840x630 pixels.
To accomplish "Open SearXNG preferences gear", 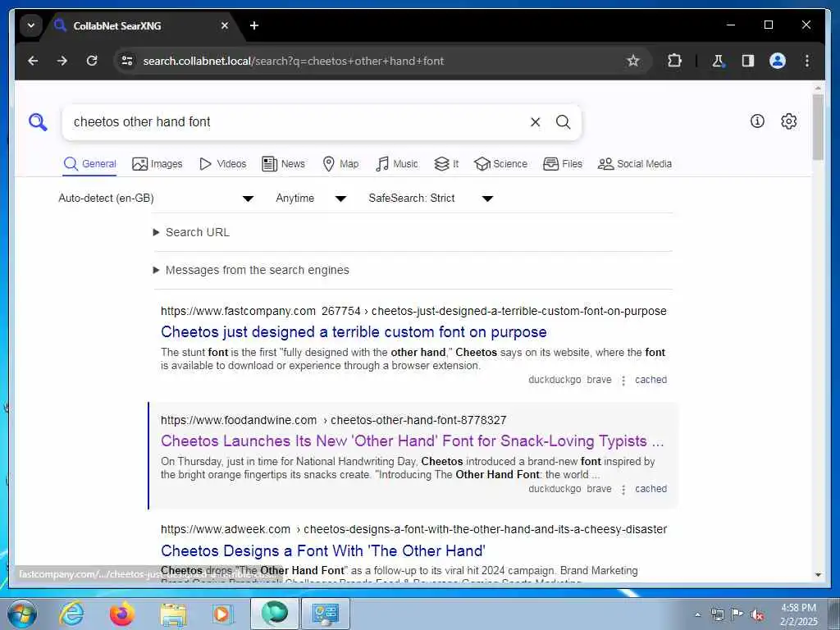I will 788,121.
